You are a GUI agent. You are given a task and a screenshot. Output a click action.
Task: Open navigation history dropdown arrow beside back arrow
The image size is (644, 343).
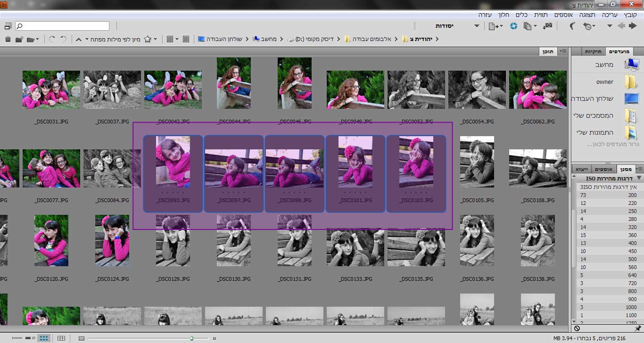click(x=610, y=26)
